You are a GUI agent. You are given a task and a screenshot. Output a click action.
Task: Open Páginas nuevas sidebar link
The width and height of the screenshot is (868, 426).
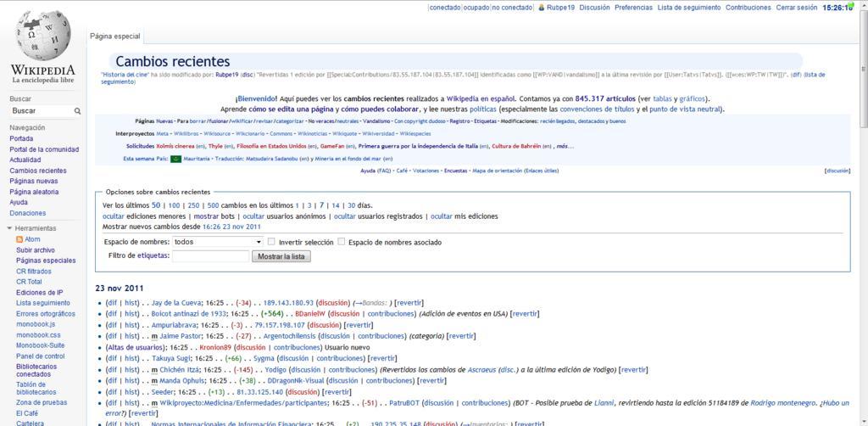(x=34, y=181)
